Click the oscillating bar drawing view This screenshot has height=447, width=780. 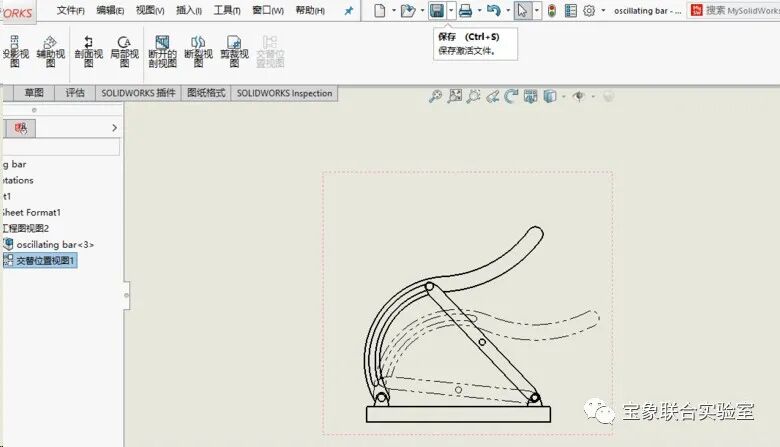point(468,303)
